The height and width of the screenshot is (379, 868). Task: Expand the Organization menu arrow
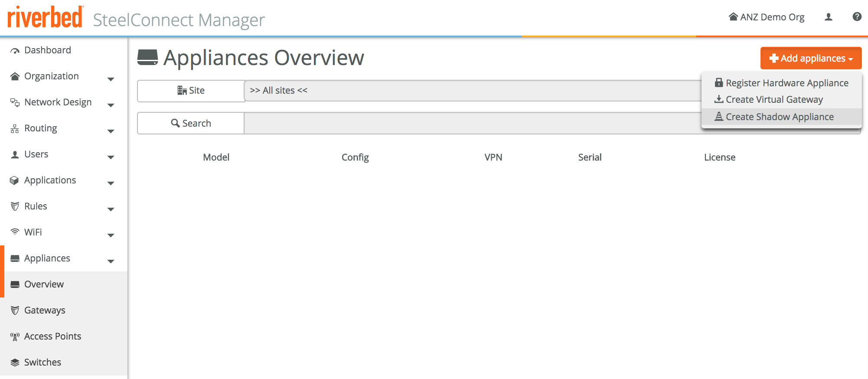[111, 79]
